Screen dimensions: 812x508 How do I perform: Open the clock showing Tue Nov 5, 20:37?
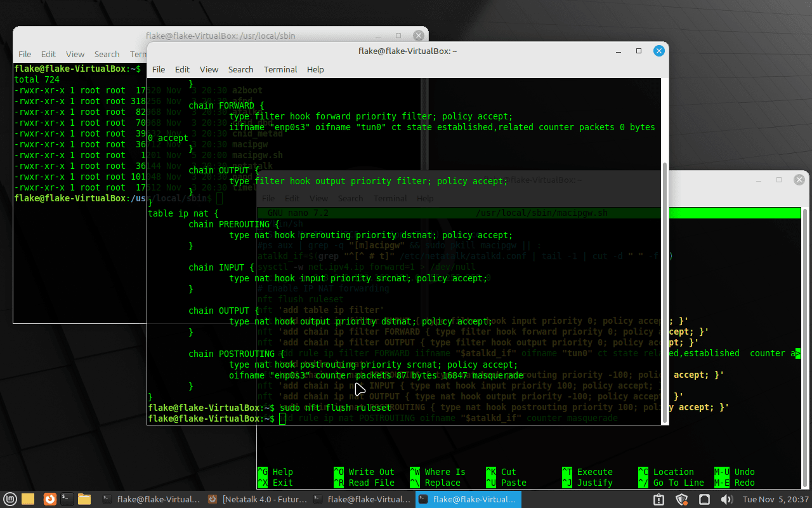pyautogui.click(x=775, y=500)
